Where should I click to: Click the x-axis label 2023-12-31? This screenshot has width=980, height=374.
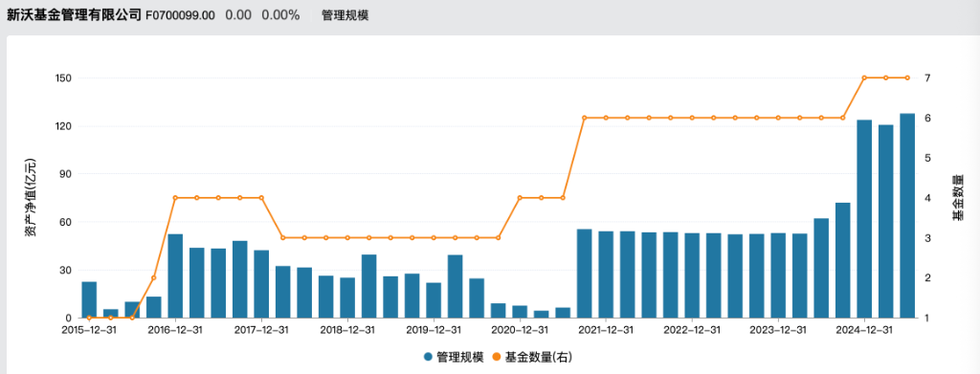pos(778,330)
